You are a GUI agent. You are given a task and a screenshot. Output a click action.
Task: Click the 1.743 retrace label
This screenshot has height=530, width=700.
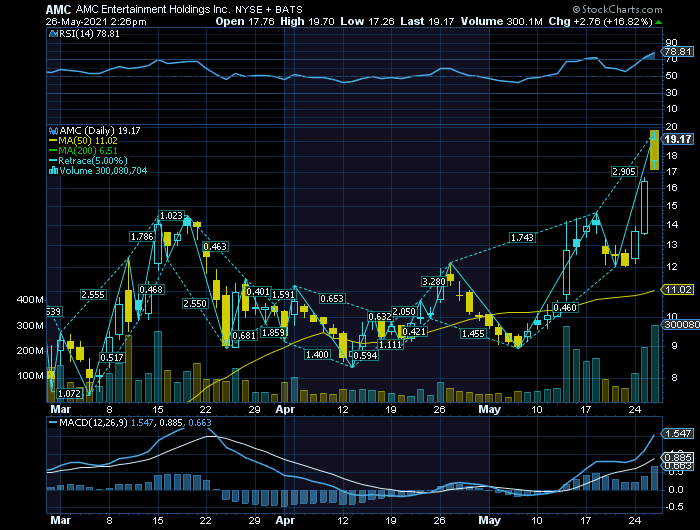[522, 238]
